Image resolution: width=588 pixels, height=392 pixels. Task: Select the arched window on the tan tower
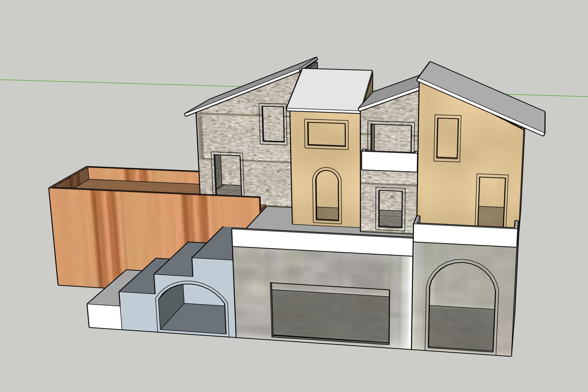327,195
